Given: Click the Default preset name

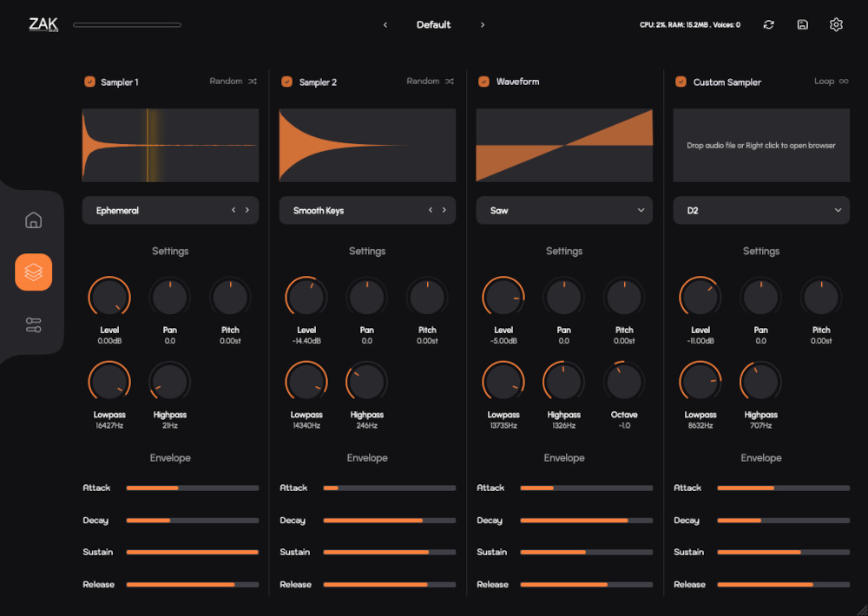Looking at the screenshot, I should [433, 25].
